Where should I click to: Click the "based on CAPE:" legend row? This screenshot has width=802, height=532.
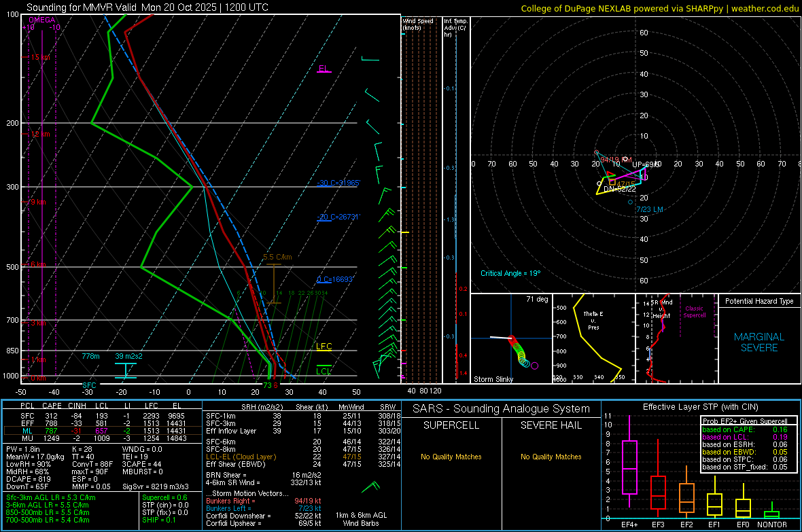(x=745, y=429)
